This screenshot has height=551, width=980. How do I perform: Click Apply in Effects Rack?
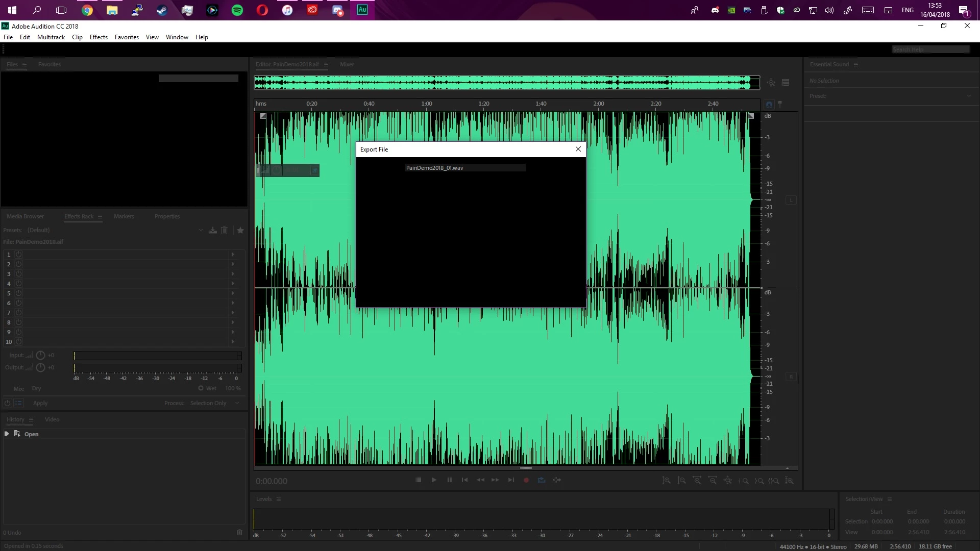coord(40,403)
